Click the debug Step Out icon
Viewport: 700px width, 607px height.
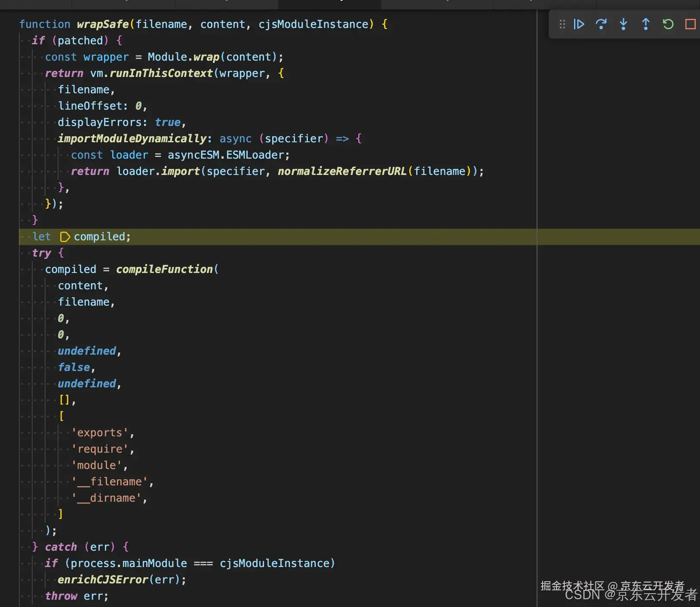(645, 24)
